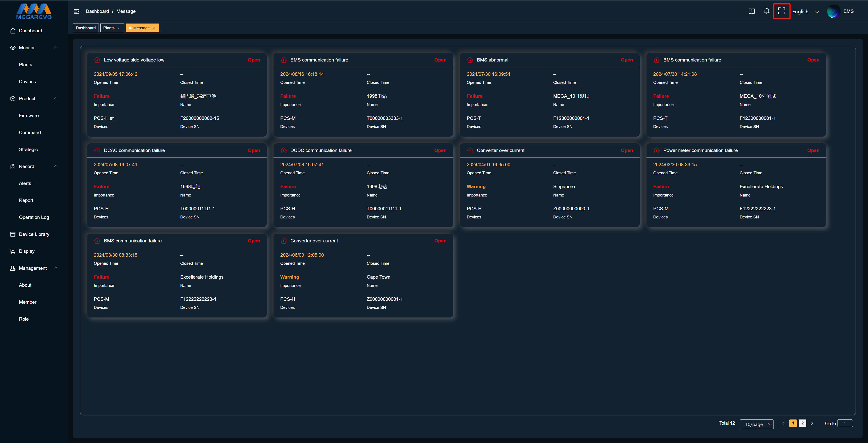Open Firmware in the sidebar
This screenshot has height=443, width=868.
[x=29, y=115]
